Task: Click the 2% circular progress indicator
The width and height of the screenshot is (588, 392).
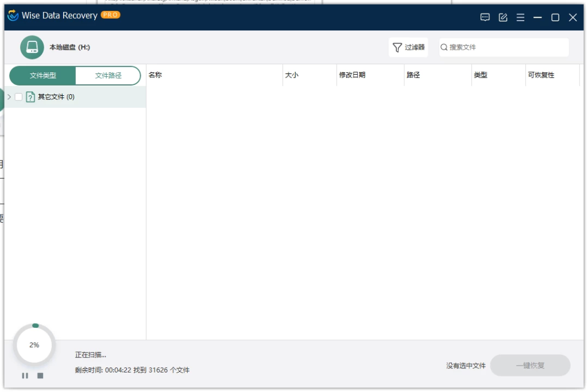Action: click(x=34, y=345)
